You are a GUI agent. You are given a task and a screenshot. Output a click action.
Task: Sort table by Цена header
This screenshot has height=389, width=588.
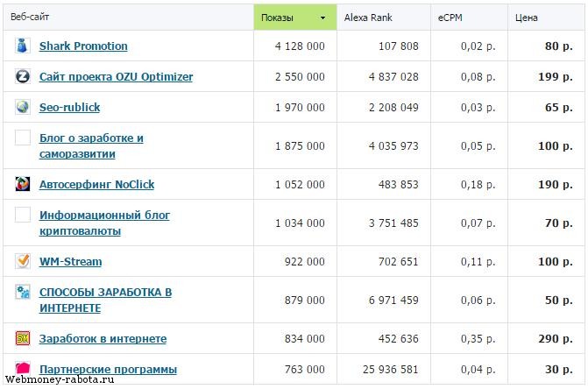click(546, 18)
